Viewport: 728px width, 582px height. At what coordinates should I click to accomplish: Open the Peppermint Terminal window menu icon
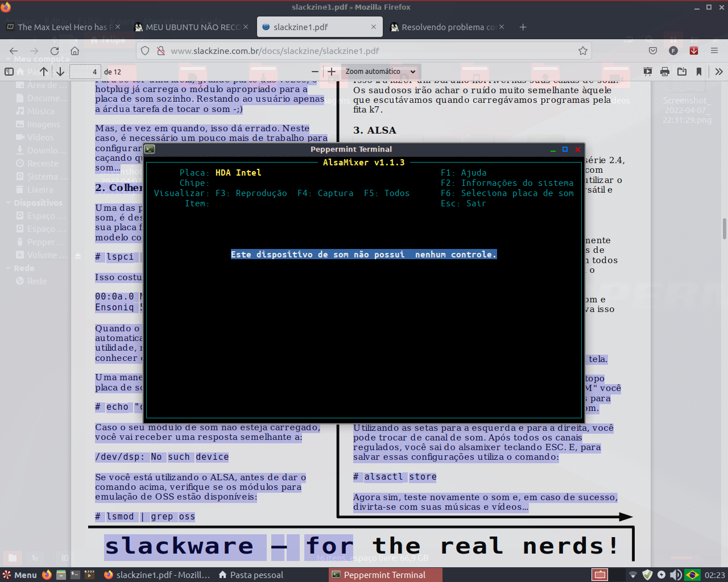pyautogui.click(x=150, y=149)
